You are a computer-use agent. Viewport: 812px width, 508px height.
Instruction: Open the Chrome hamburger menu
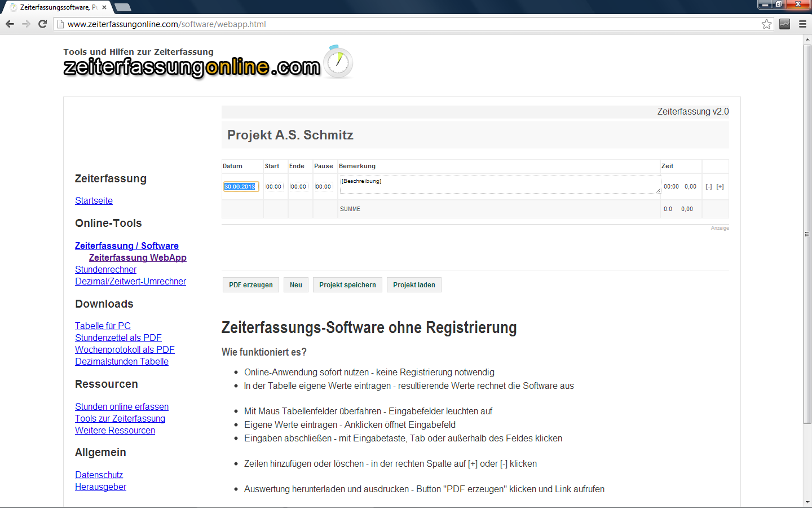click(x=802, y=24)
